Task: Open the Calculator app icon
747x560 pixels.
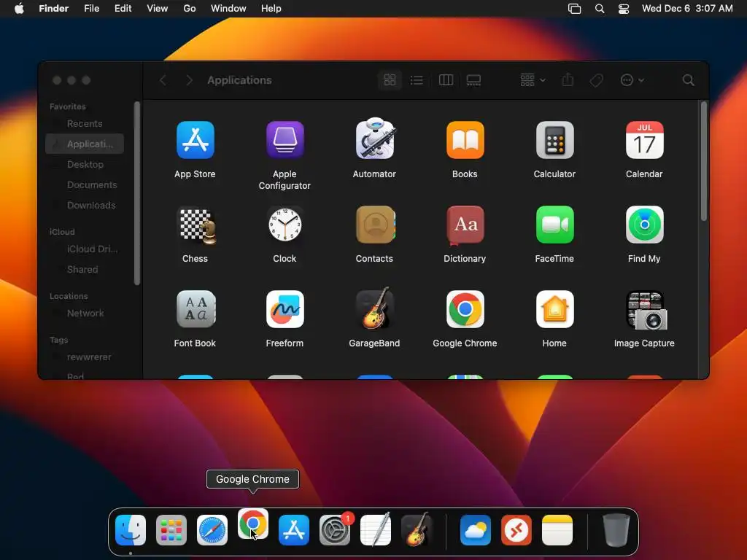Action: (x=554, y=140)
